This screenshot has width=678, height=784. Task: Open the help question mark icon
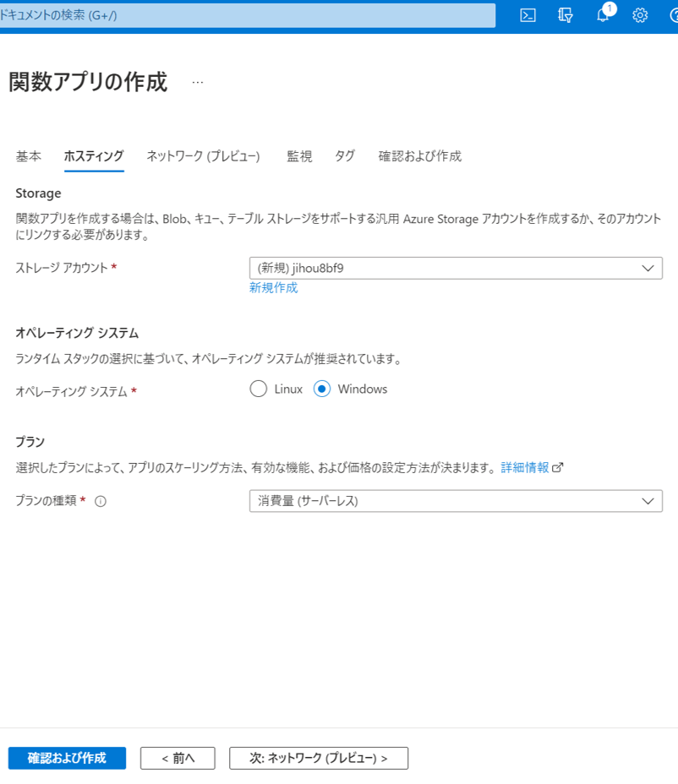[672, 15]
